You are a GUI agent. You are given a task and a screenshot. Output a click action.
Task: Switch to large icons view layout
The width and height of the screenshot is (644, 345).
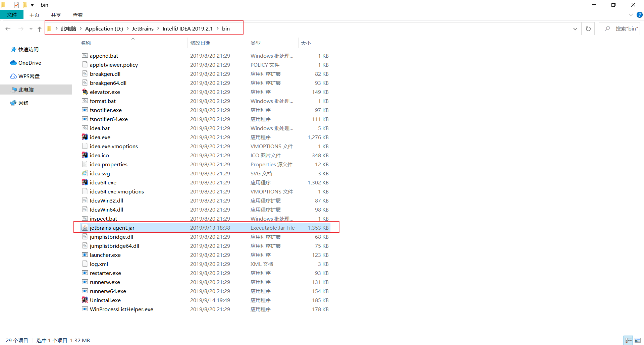coord(638,340)
